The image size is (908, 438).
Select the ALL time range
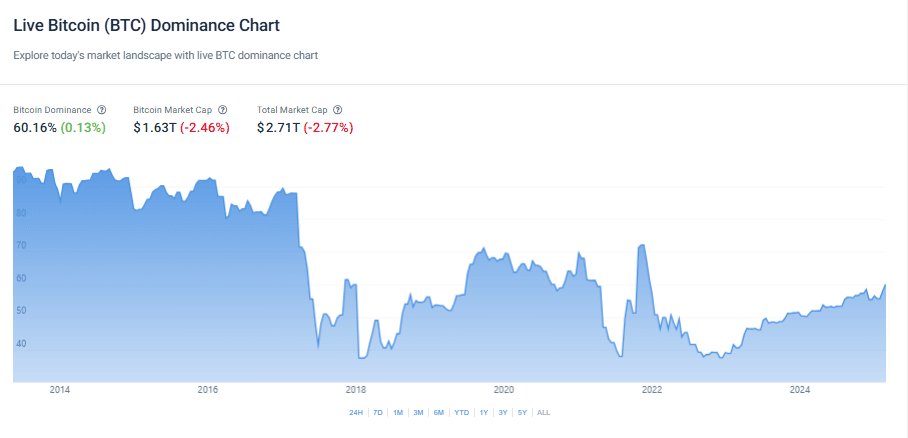click(543, 412)
